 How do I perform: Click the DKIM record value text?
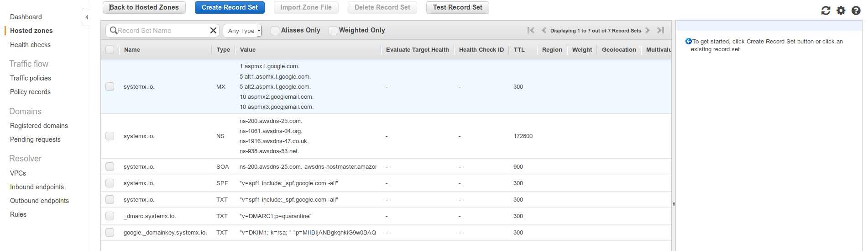[308, 233]
